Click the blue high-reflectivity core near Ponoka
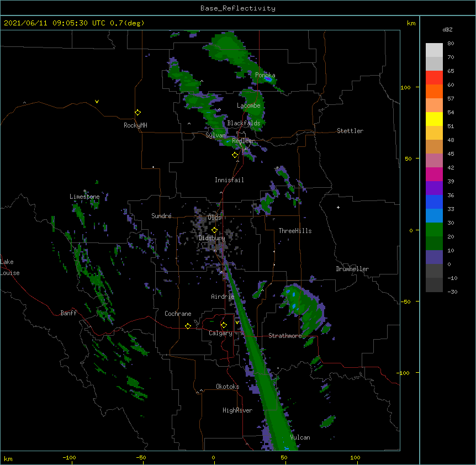 [x=268, y=79]
